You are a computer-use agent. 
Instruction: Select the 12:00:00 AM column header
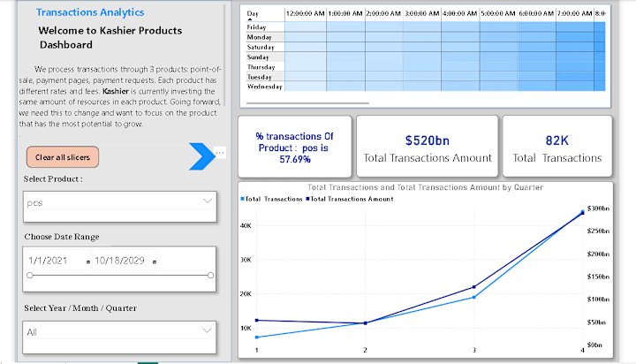(x=305, y=13)
